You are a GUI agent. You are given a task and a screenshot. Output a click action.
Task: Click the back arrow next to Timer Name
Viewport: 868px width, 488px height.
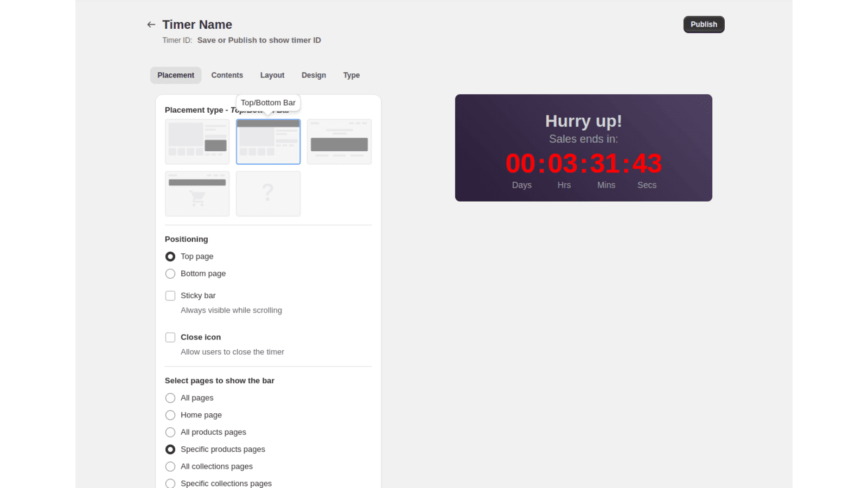click(151, 24)
